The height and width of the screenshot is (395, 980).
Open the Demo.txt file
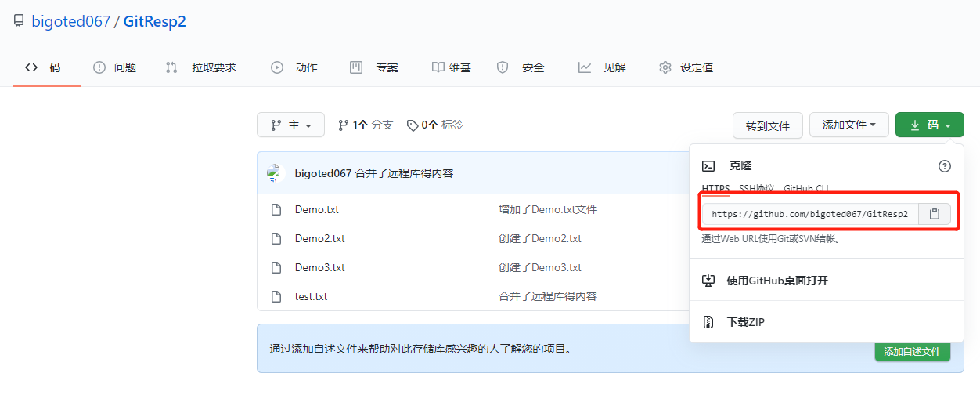317,209
